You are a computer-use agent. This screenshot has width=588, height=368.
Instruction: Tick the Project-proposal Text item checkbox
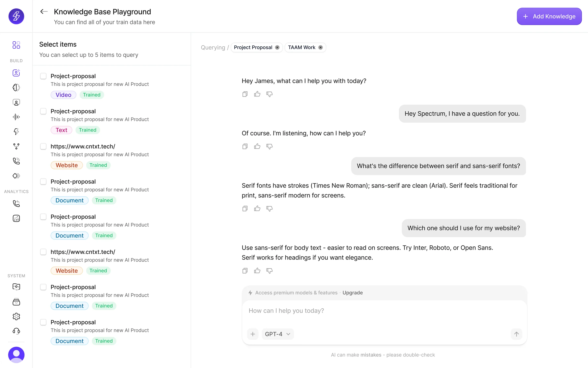[43, 111]
